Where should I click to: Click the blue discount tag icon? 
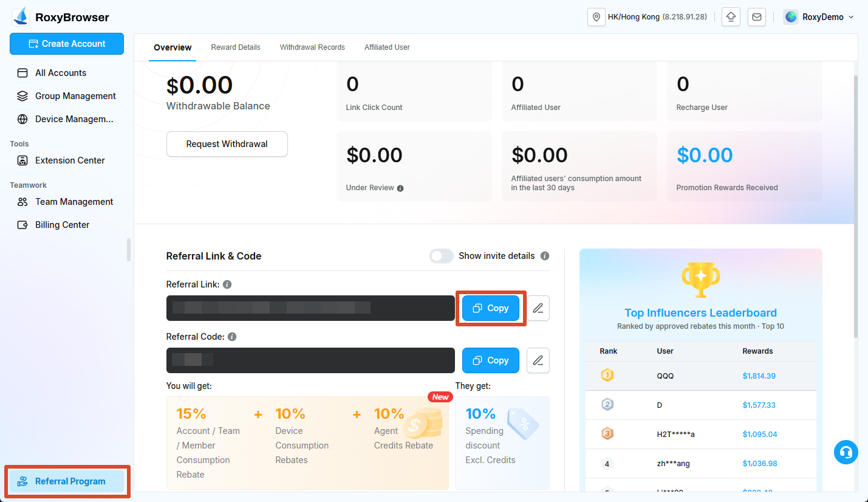click(523, 424)
